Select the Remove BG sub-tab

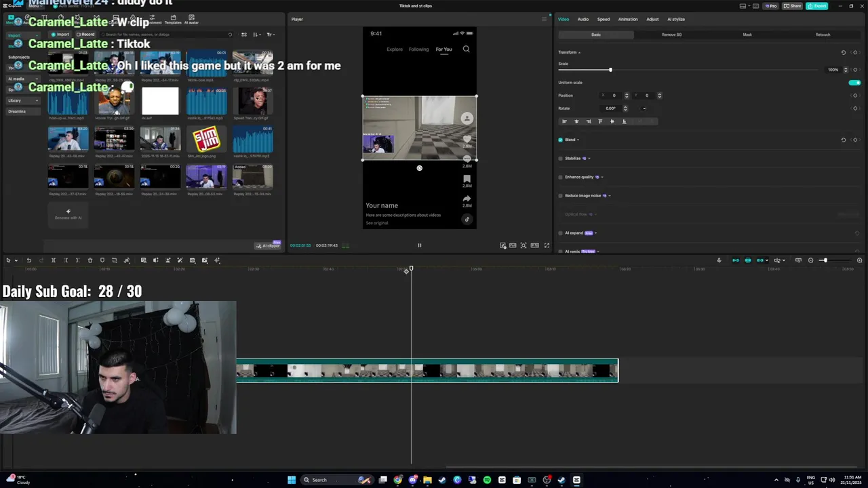coord(672,35)
